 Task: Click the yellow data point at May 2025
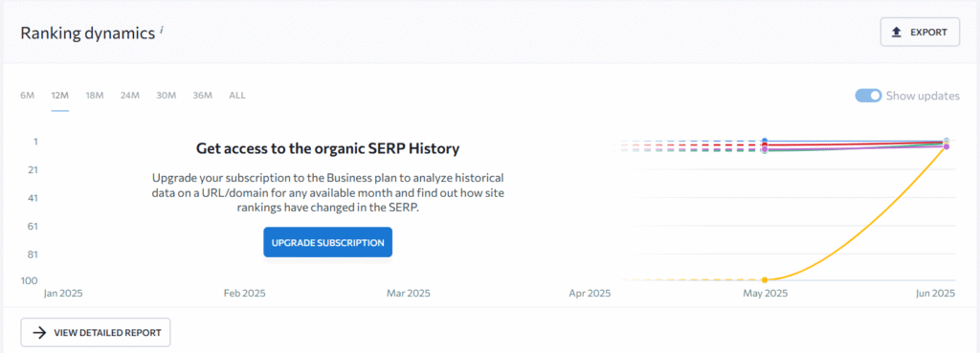pos(765,280)
